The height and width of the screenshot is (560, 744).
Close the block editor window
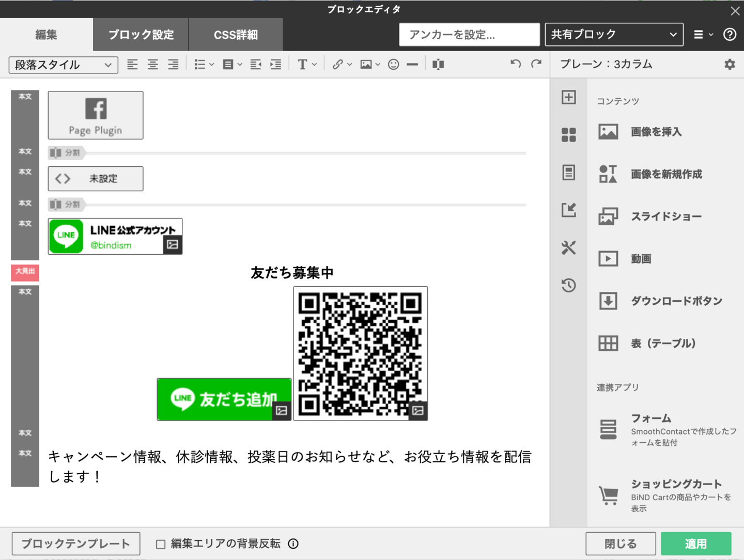pyautogui.click(x=735, y=10)
